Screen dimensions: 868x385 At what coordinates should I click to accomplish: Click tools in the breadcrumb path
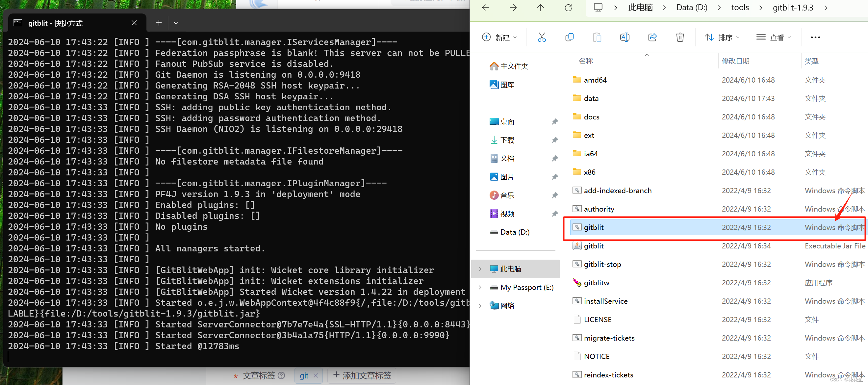coord(740,8)
